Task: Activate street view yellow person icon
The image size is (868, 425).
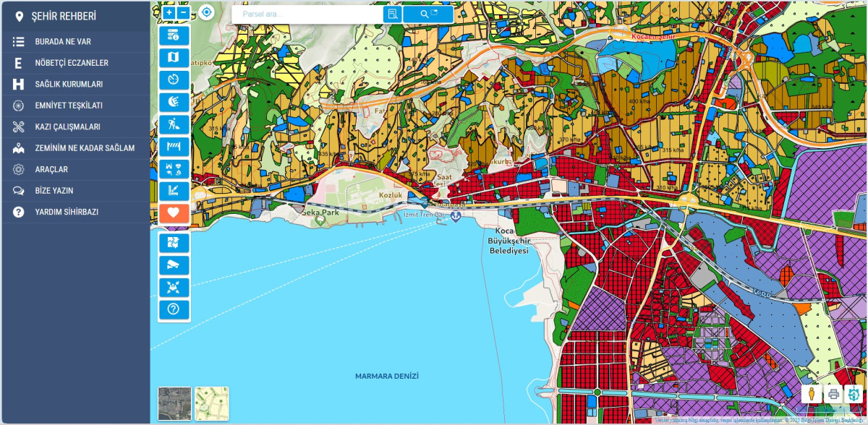Action: point(812,394)
